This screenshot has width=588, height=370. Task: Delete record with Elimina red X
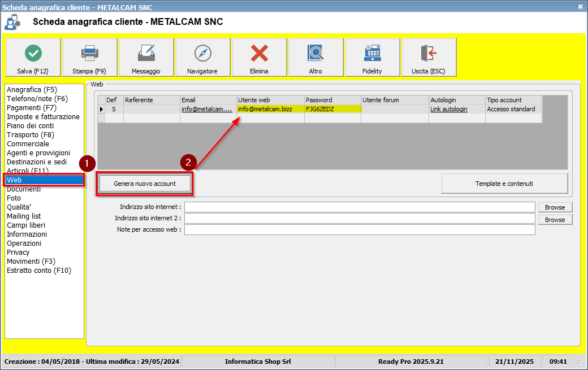[x=259, y=57]
